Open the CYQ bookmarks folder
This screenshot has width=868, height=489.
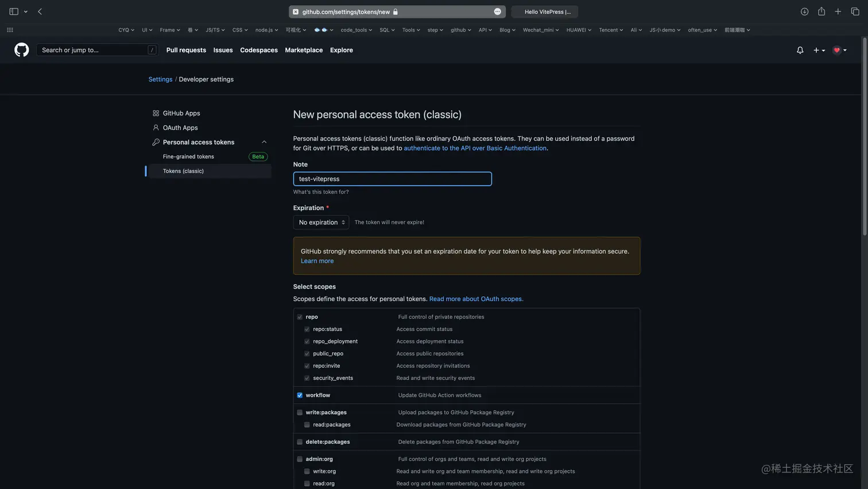pos(126,30)
